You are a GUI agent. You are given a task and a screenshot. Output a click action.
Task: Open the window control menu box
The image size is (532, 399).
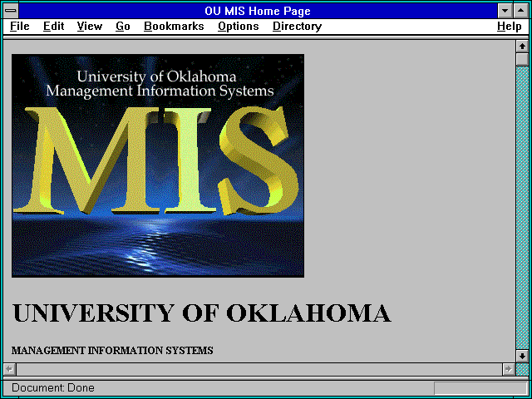coord(11,11)
